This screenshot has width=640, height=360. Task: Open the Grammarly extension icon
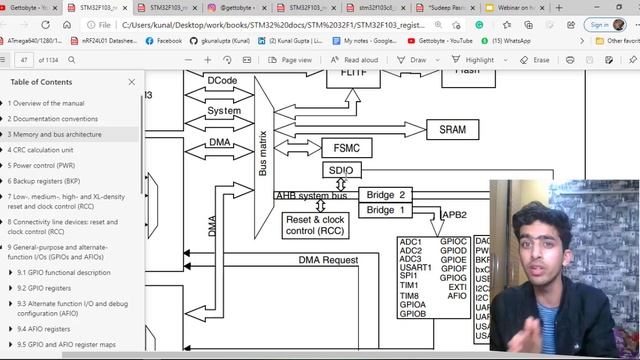[480, 25]
